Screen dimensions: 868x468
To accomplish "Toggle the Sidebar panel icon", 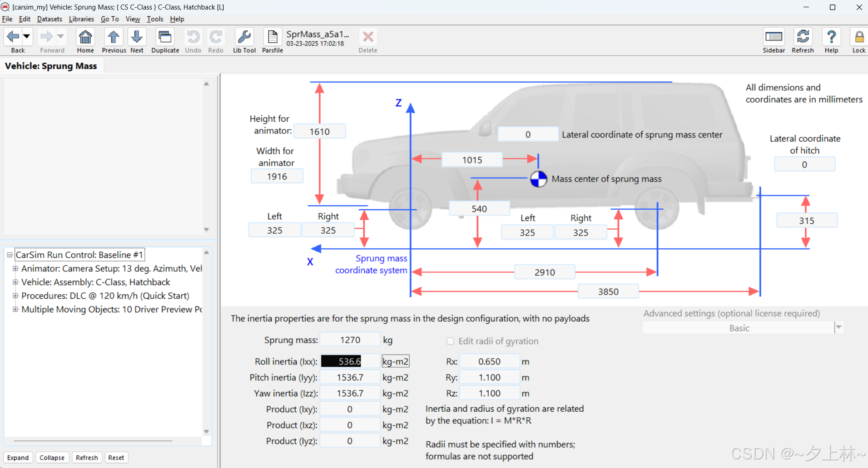I will (774, 36).
